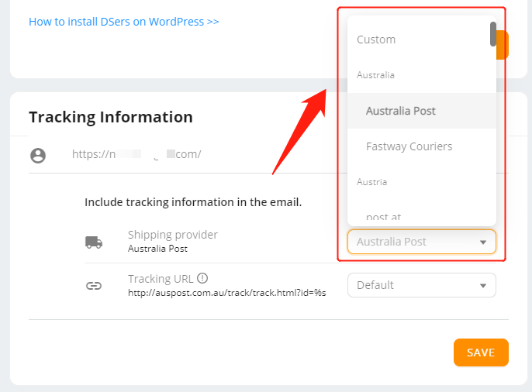The width and height of the screenshot is (532, 392).
Task: Click the Austria group heading
Action: pyautogui.click(x=371, y=182)
